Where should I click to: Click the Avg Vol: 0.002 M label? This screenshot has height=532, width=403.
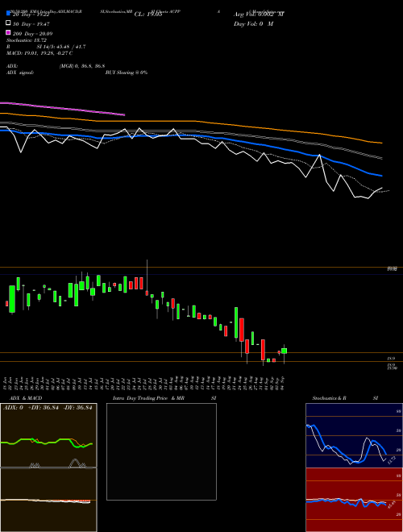tap(259, 15)
